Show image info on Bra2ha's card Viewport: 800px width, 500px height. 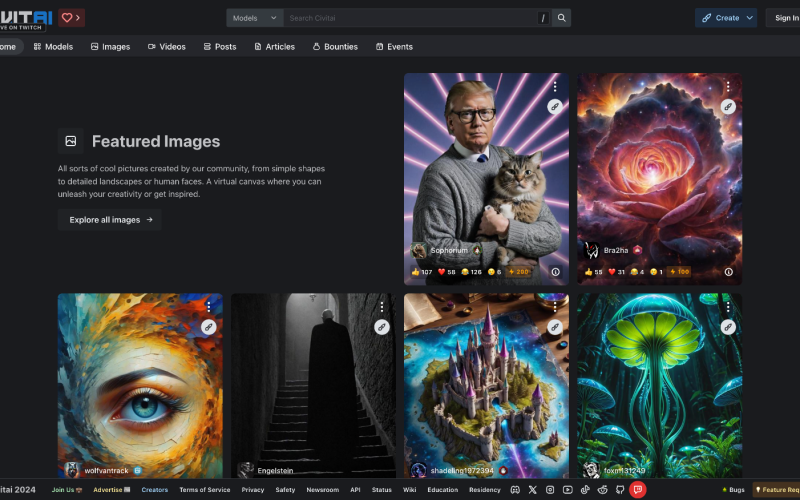[729, 272]
